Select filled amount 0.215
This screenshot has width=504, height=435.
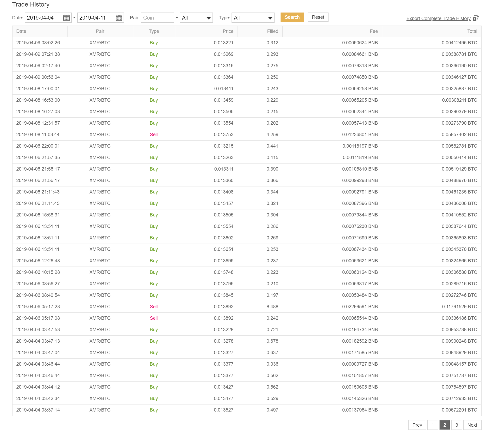272,112
